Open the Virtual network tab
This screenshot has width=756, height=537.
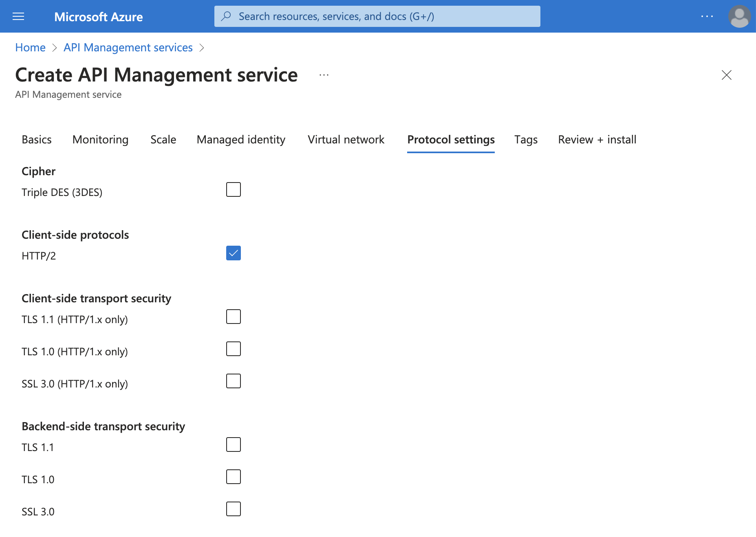coord(346,139)
